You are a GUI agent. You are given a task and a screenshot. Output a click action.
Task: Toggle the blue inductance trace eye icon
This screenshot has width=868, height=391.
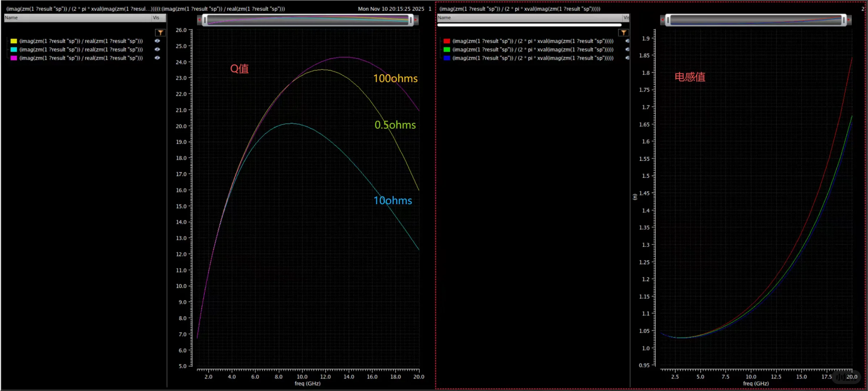coord(627,58)
